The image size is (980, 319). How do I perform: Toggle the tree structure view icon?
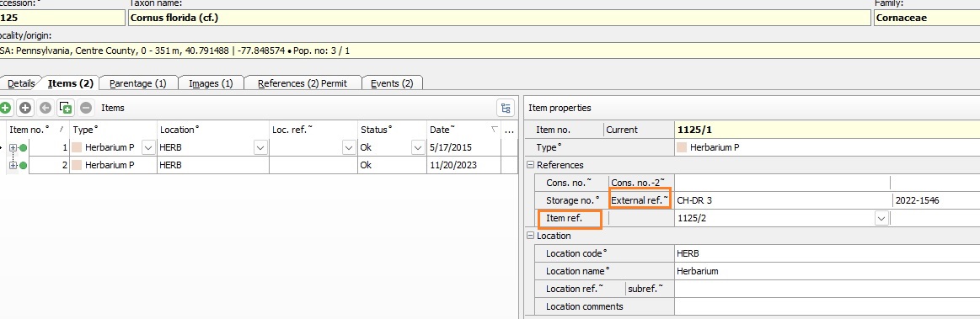click(505, 108)
